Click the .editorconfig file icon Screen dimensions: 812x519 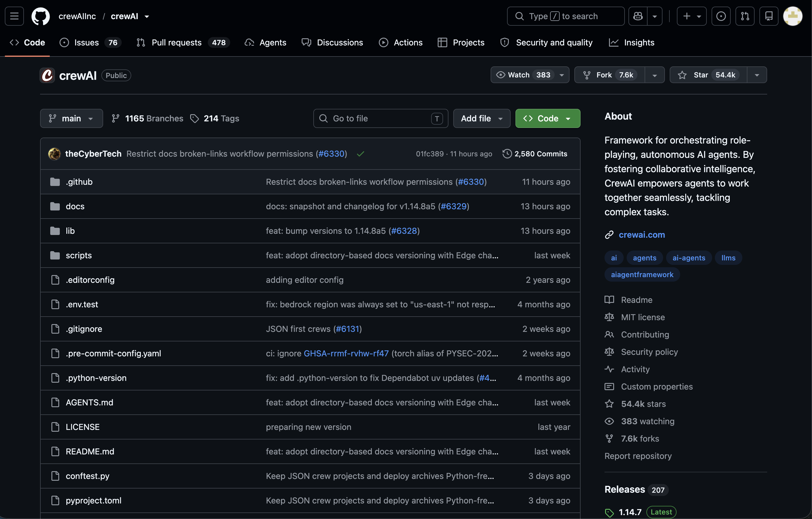(x=55, y=280)
